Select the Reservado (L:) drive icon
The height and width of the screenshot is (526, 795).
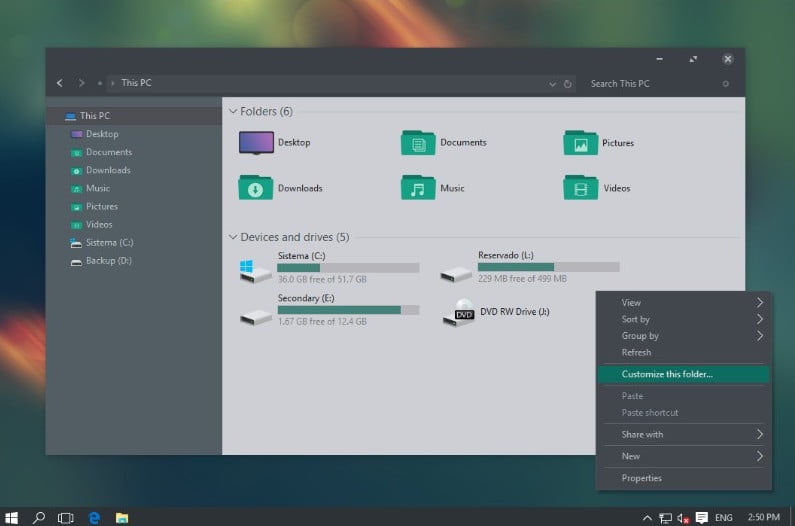tap(456, 274)
